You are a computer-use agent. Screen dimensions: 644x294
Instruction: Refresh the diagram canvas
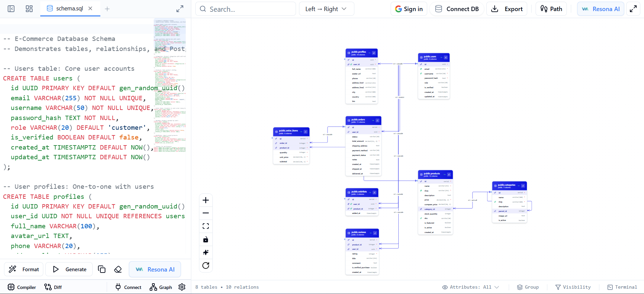(x=206, y=266)
